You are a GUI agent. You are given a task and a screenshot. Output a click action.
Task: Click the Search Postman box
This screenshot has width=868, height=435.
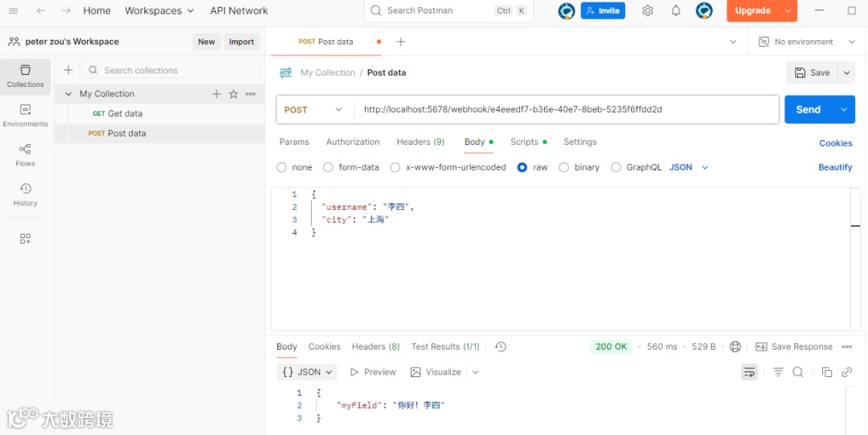coord(448,10)
